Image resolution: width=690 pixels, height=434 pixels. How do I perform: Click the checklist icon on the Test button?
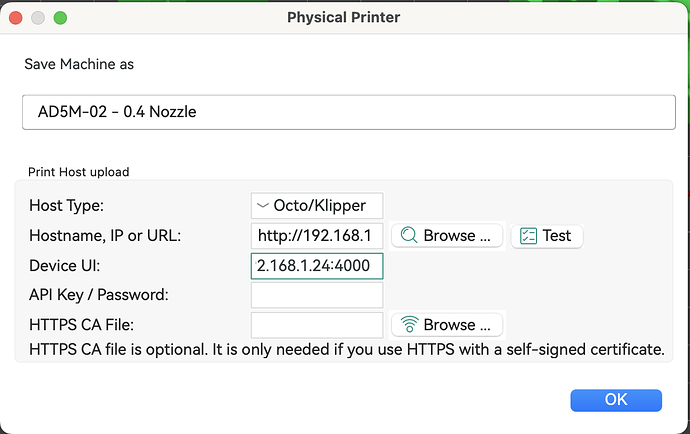pos(527,236)
